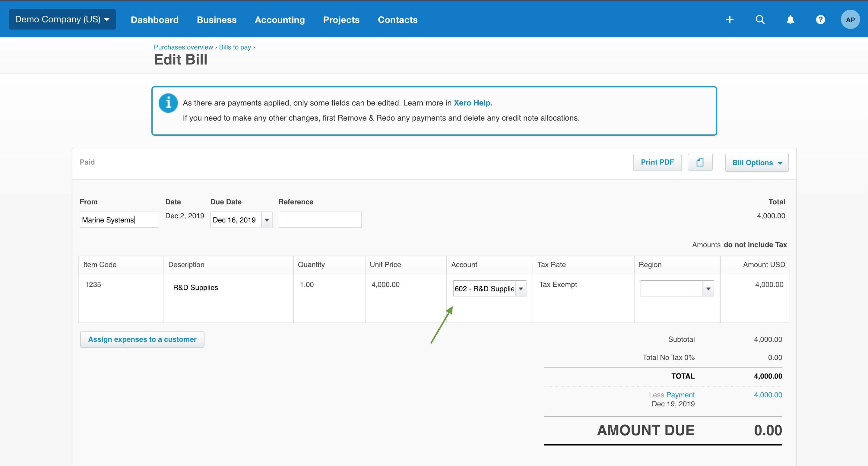
Task: Click inside the Reference input field
Action: tap(320, 219)
